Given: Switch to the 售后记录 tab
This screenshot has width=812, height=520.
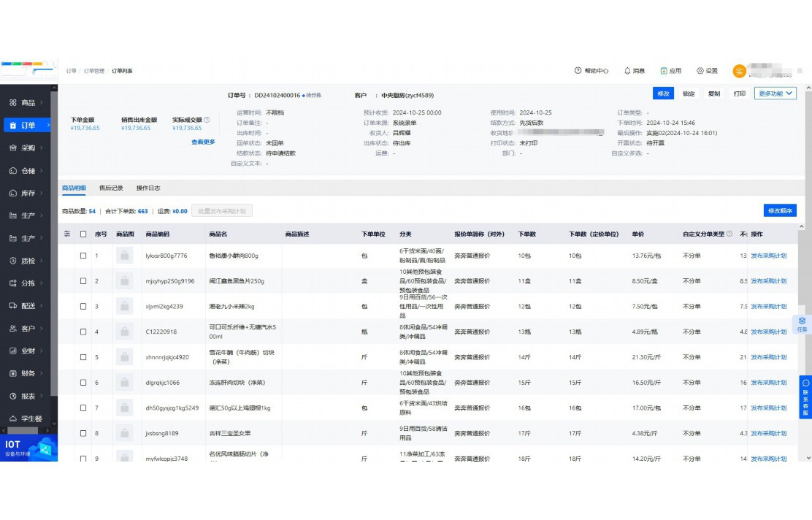Looking at the screenshot, I should (111, 188).
